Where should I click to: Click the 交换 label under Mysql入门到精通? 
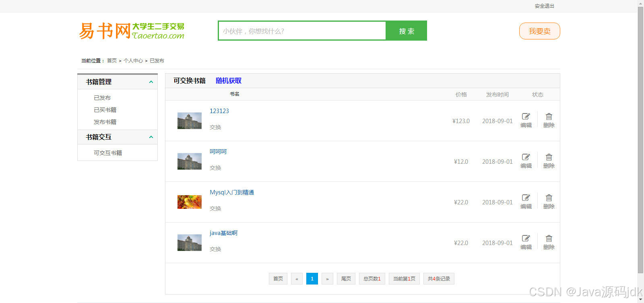(215, 208)
